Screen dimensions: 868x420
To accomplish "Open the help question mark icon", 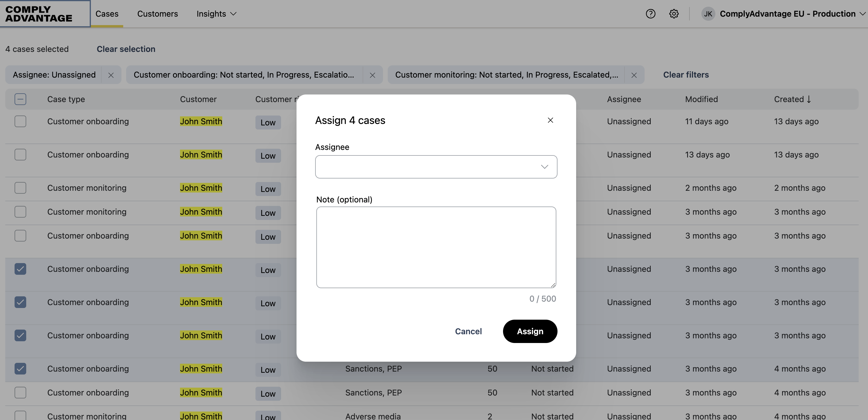I will [650, 14].
